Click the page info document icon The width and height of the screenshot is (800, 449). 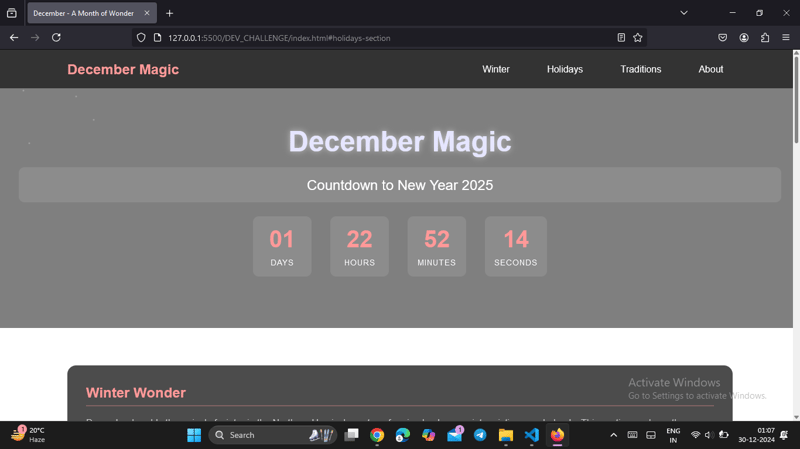pyautogui.click(x=158, y=38)
